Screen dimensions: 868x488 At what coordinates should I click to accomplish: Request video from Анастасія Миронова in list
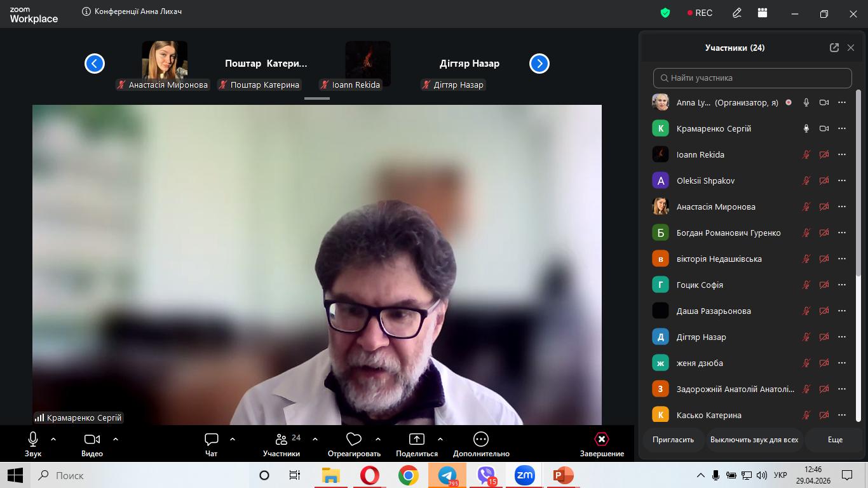click(x=824, y=207)
